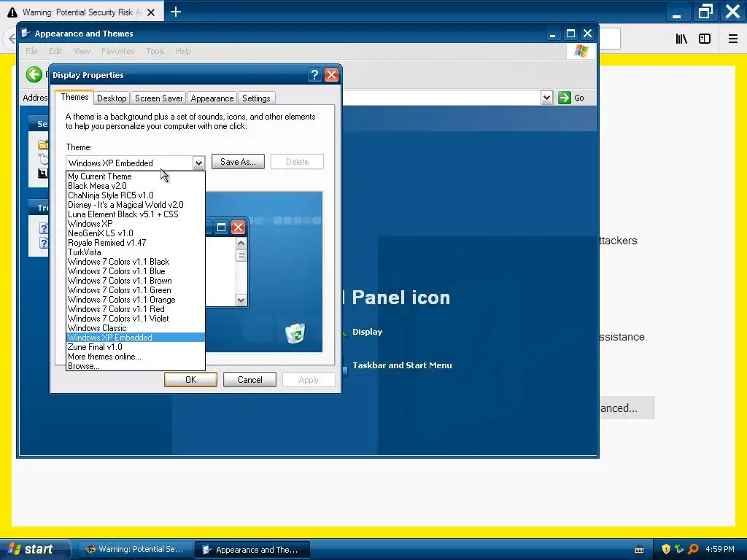Select Zune Final v1.0 theme

(x=136, y=347)
